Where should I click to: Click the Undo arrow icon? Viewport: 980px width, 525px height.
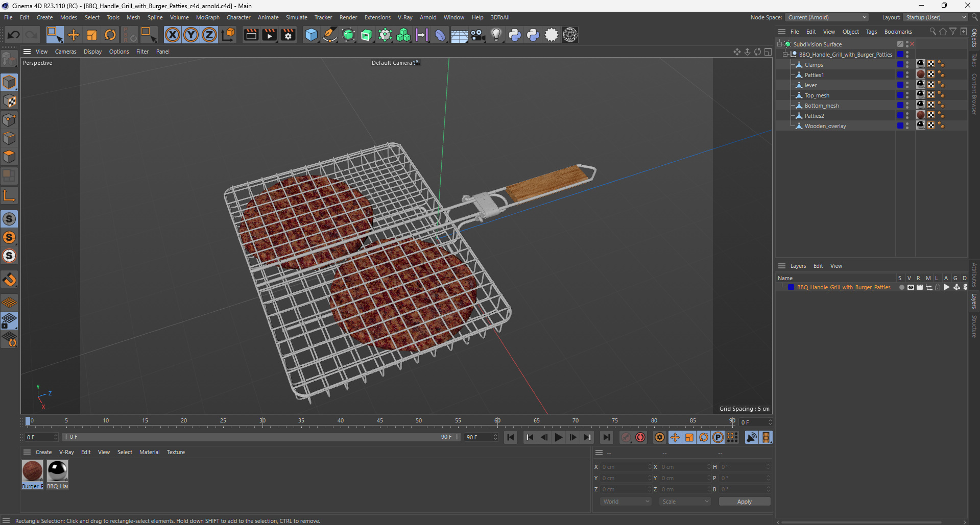(x=14, y=35)
